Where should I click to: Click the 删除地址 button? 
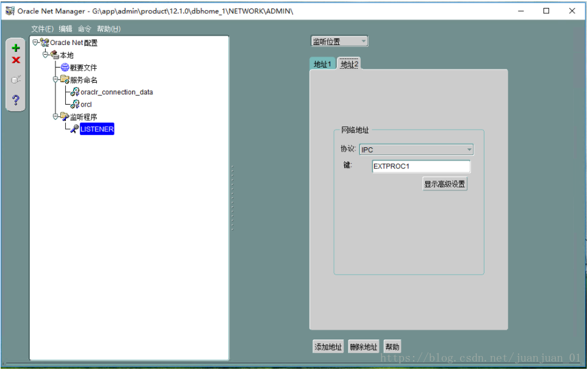tap(363, 347)
